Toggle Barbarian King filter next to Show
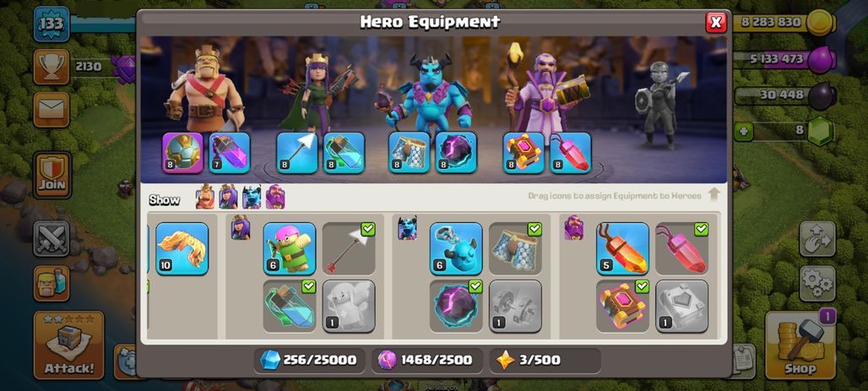 205,197
